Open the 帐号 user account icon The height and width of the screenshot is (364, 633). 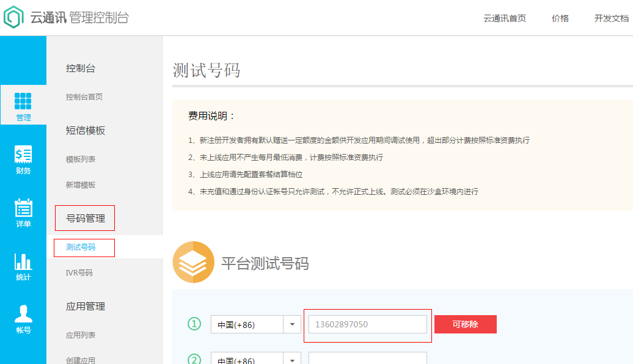click(x=23, y=313)
